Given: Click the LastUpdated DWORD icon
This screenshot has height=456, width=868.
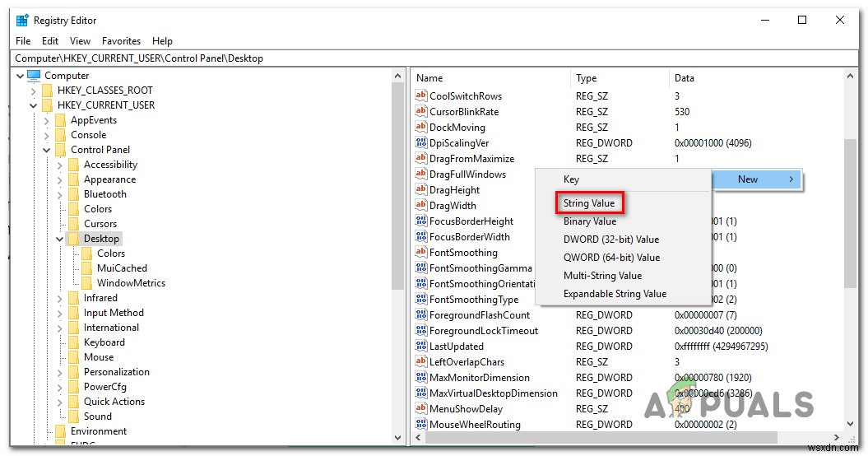Looking at the screenshot, I should coord(420,346).
